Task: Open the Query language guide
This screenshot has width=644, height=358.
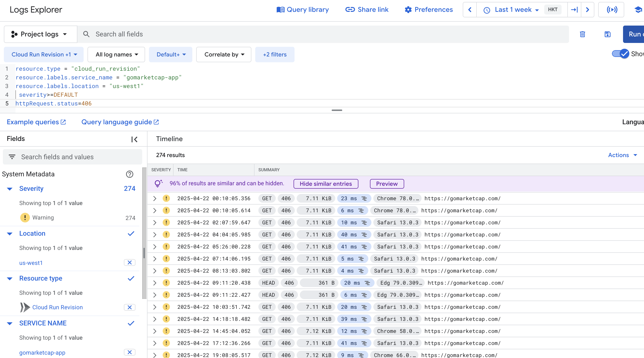Action: pyautogui.click(x=120, y=122)
